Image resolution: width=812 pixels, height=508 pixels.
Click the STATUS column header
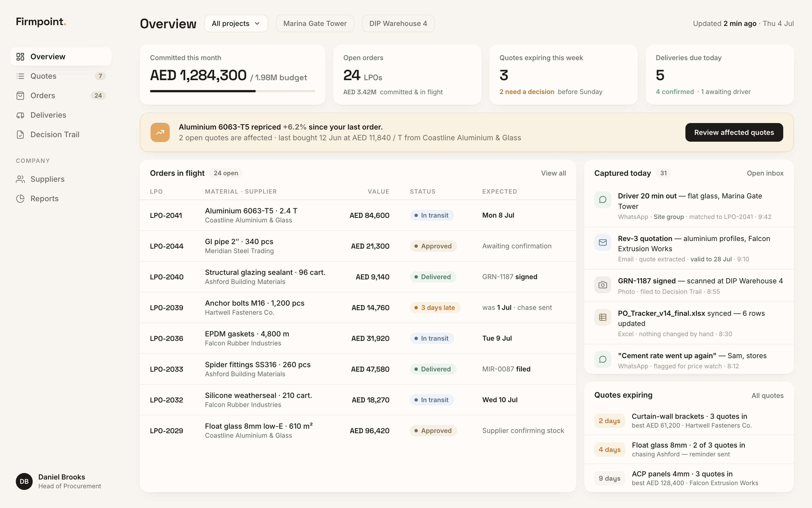(x=422, y=192)
